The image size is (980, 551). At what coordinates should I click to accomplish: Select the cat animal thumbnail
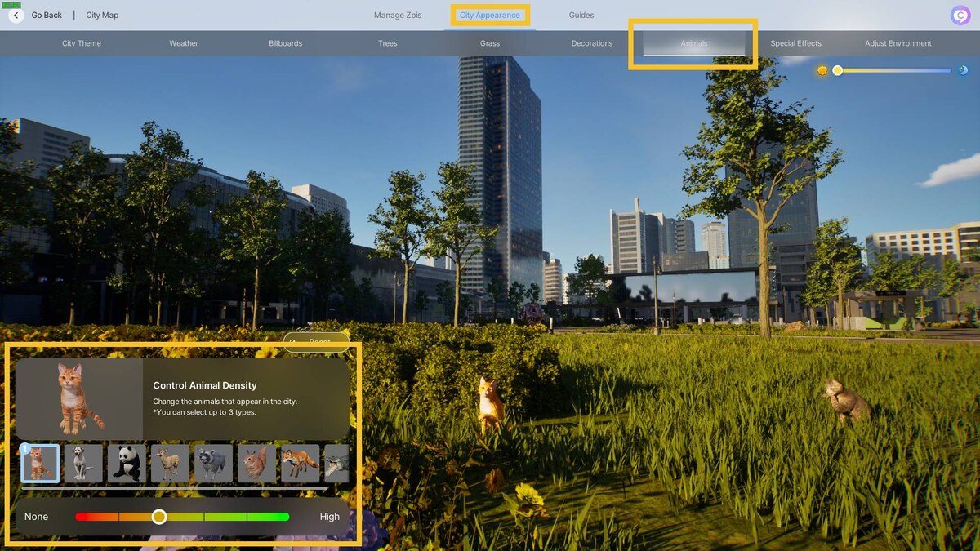pyautogui.click(x=40, y=464)
